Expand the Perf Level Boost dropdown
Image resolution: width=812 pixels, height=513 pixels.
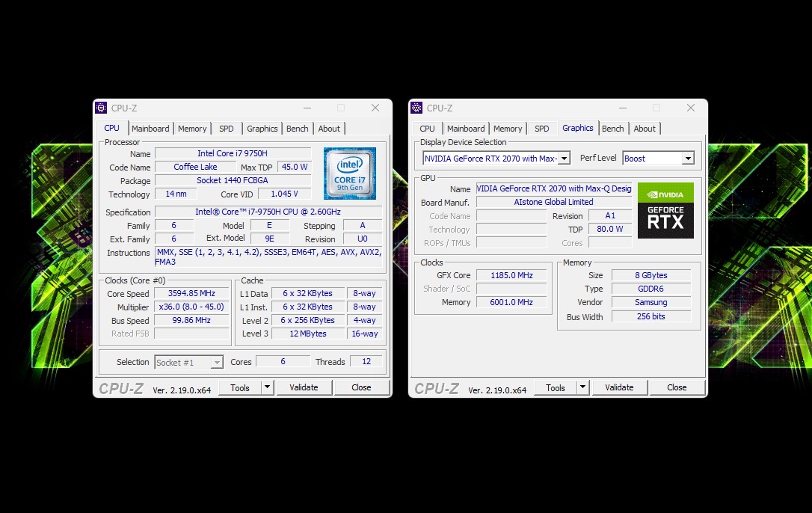(x=688, y=158)
